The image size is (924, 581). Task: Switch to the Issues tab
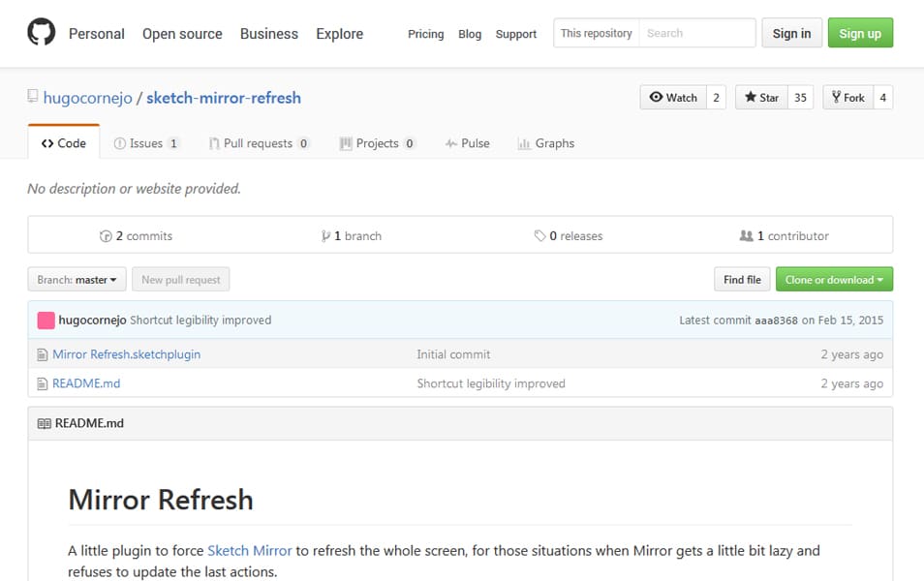coord(146,143)
